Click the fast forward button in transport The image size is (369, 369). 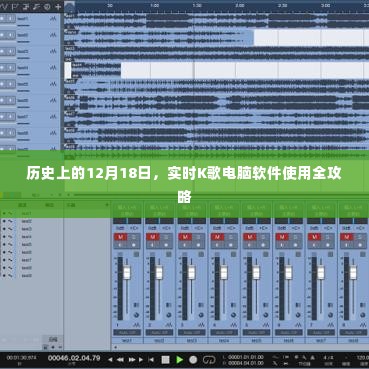point(132,360)
